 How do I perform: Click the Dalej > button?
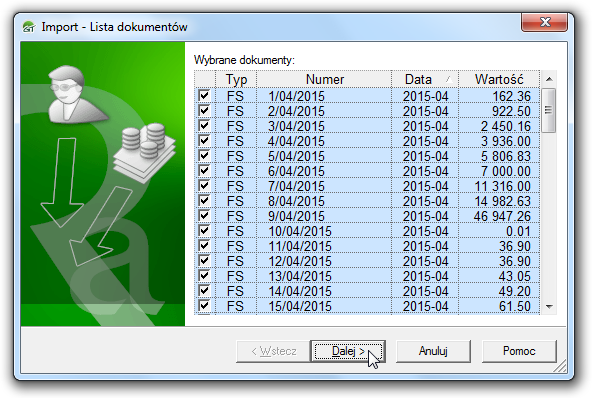tap(348, 351)
